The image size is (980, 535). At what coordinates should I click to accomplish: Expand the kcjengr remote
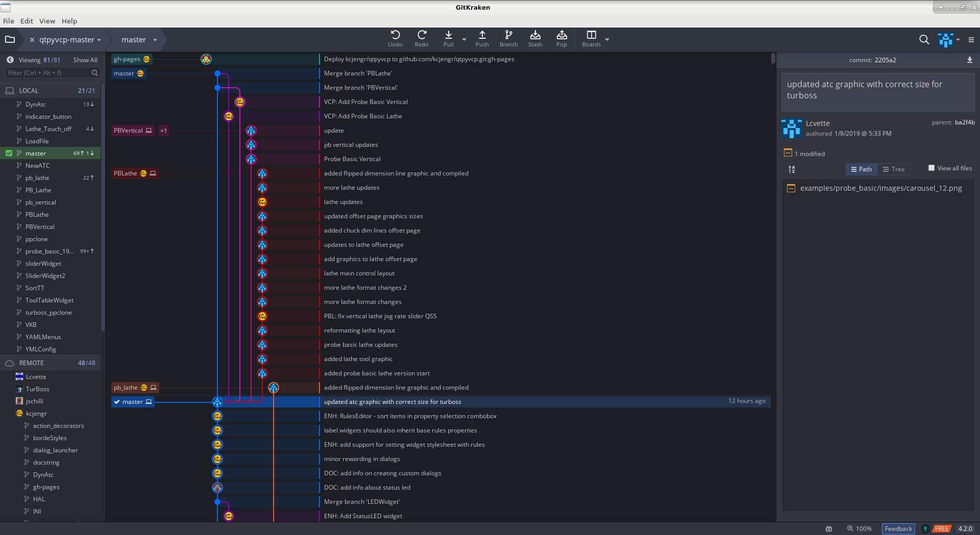tap(36, 414)
